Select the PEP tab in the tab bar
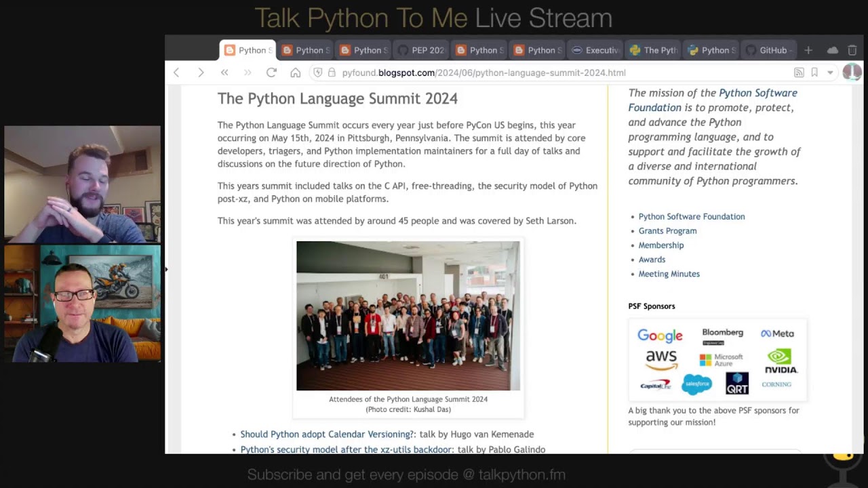Viewport: 868px width, 488px height. [420, 49]
